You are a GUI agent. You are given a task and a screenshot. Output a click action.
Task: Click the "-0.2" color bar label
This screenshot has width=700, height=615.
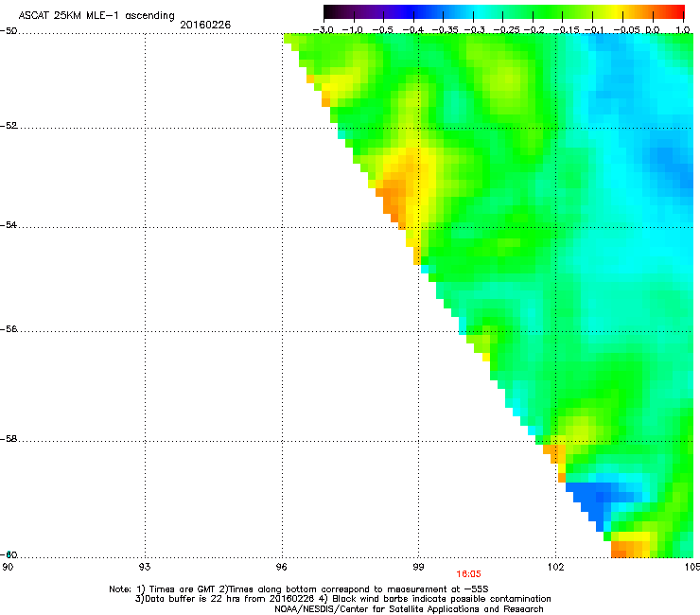pyautogui.click(x=534, y=30)
